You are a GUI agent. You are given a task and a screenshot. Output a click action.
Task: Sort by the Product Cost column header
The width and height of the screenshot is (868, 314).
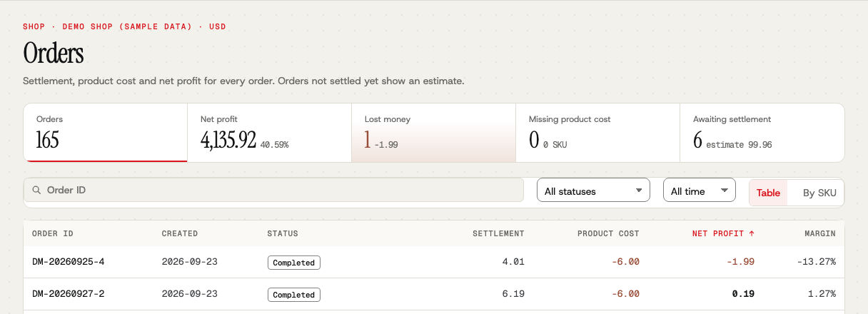pos(608,233)
